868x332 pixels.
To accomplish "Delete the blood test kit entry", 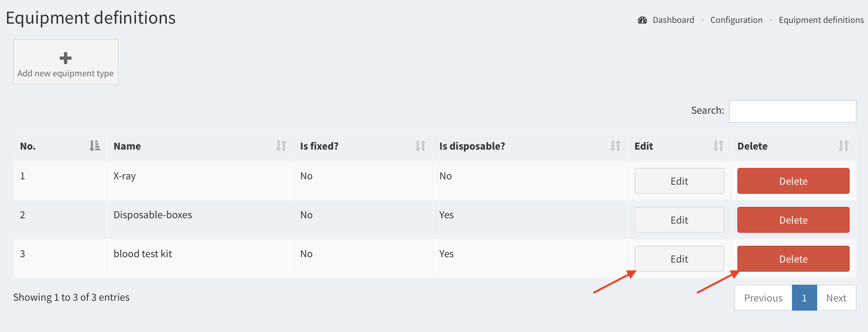I will (793, 259).
